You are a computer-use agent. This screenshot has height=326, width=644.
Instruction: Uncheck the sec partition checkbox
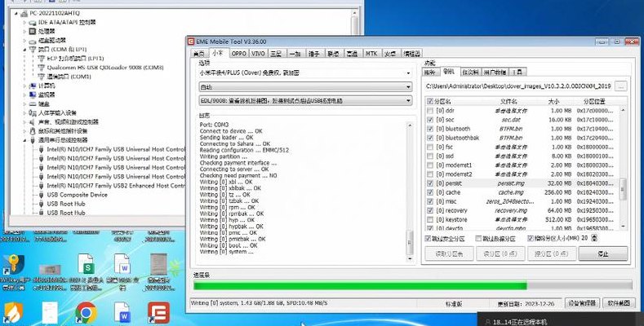pyautogui.click(x=430, y=120)
